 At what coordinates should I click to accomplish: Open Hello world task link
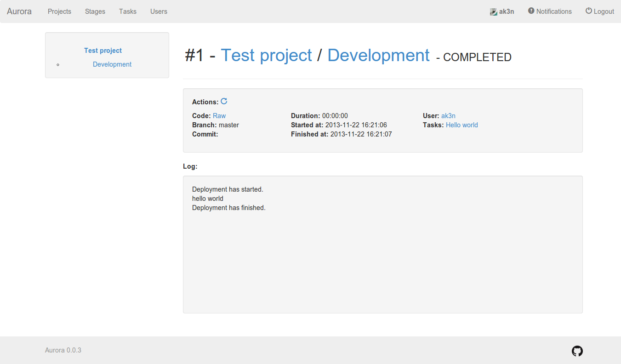(x=462, y=125)
